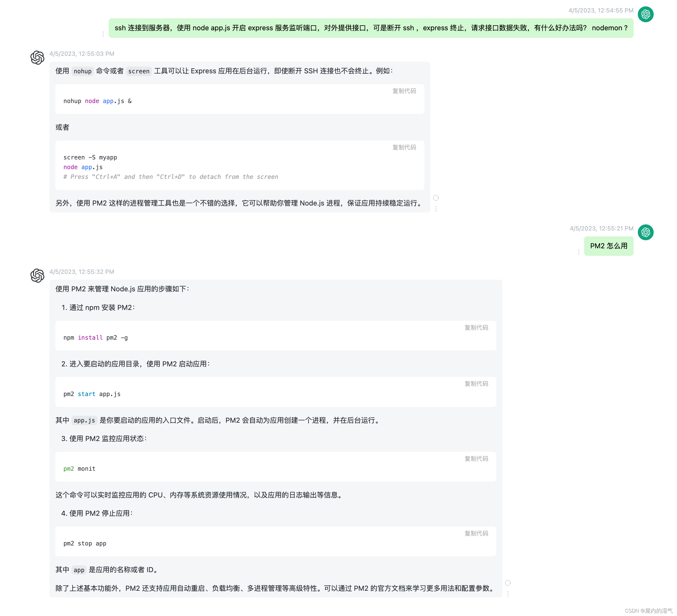
Task: Click the timestamp '4/5/2023, 12:55:32 PM'
Action: tap(82, 272)
